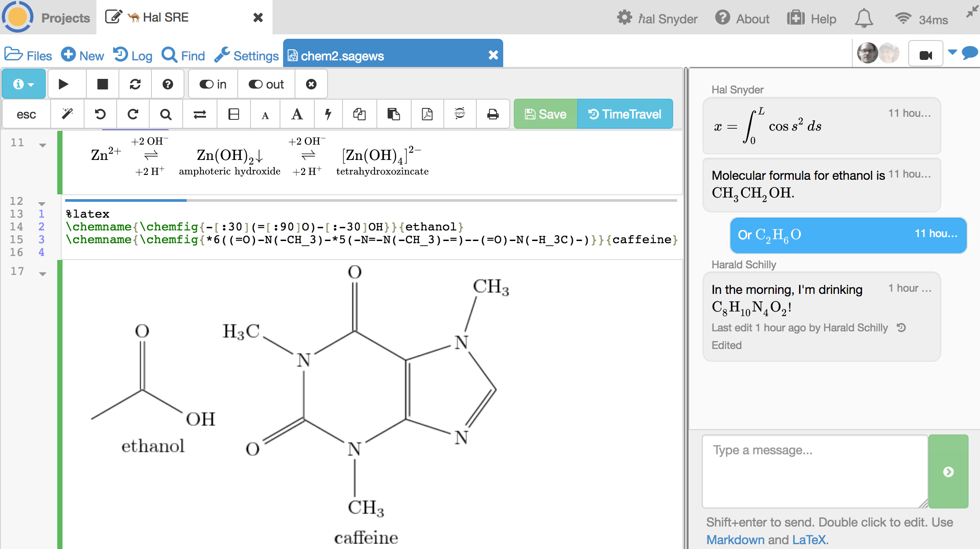Undo the last edit
Viewport: 980px width, 549px height.
[100, 114]
